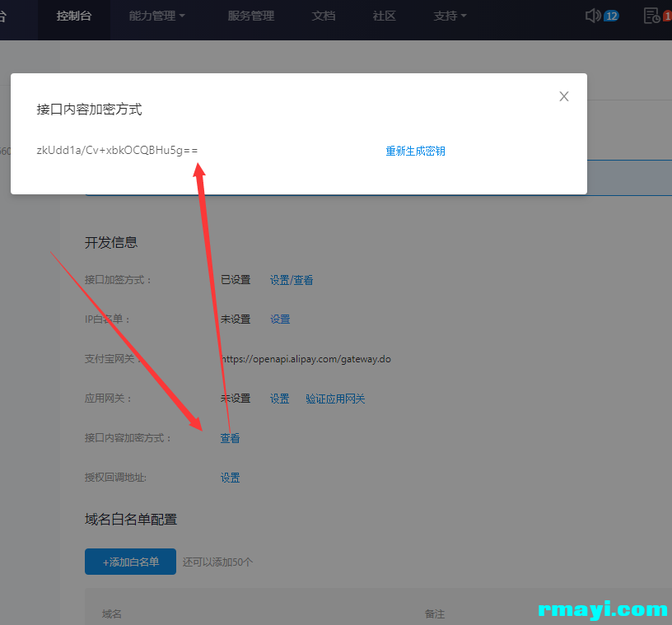Click the +添加白名单 button
Image resolution: width=672 pixels, height=625 pixels.
click(x=130, y=562)
